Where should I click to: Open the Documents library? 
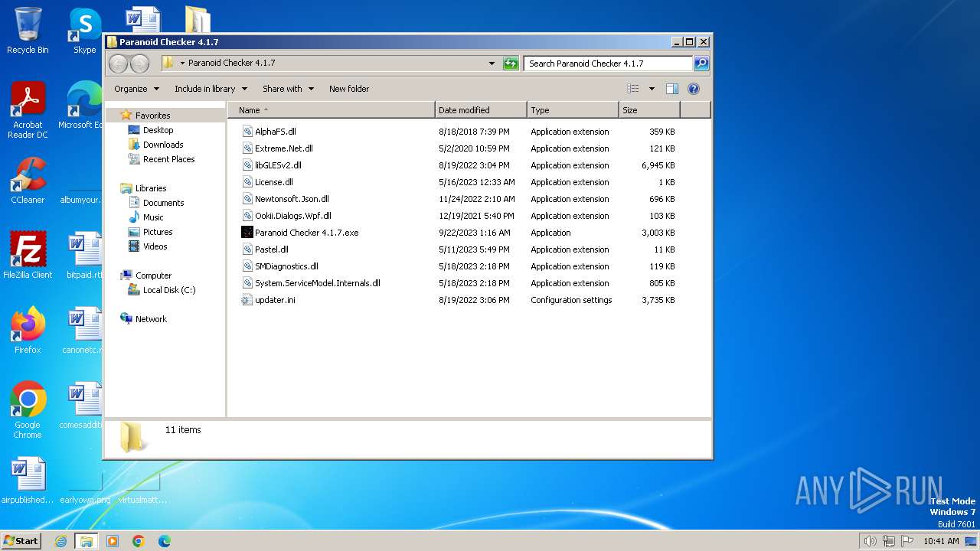(163, 203)
